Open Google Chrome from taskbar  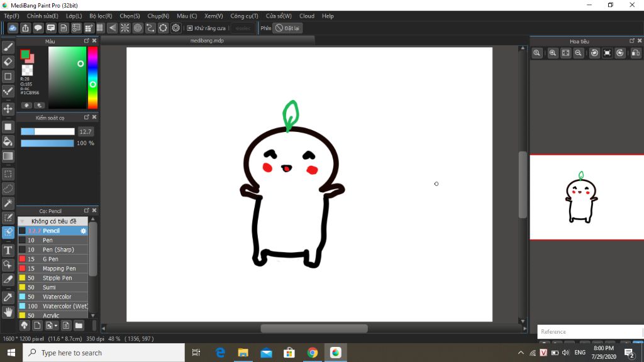[312, 353]
